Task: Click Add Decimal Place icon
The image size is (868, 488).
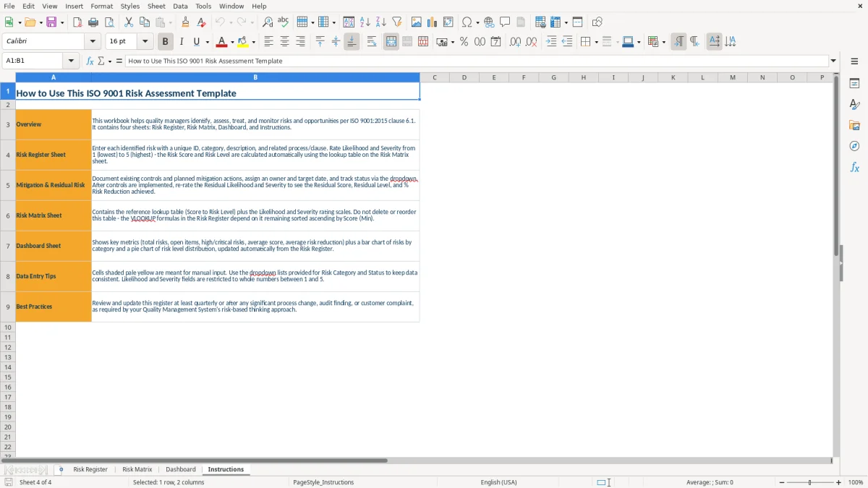Action: 515,42
